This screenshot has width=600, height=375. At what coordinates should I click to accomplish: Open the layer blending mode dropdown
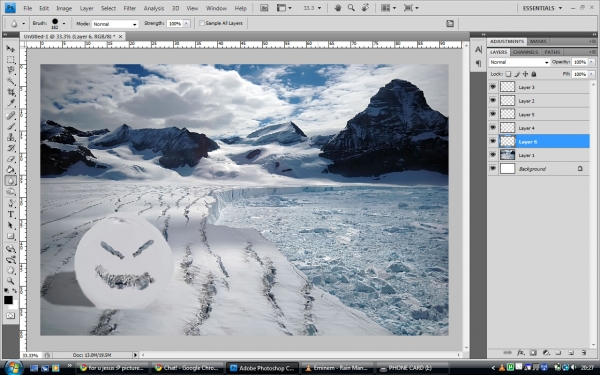click(519, 62)
